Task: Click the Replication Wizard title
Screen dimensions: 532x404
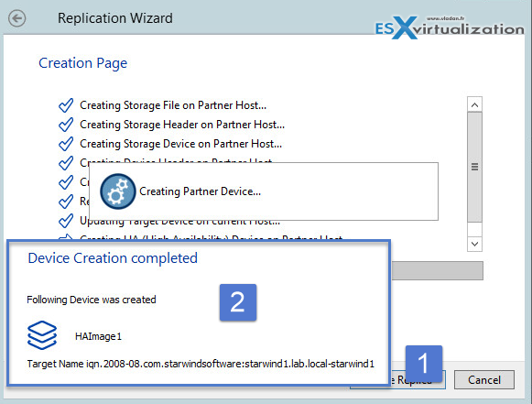Action: pyautogui.click(x=115, y=18)
